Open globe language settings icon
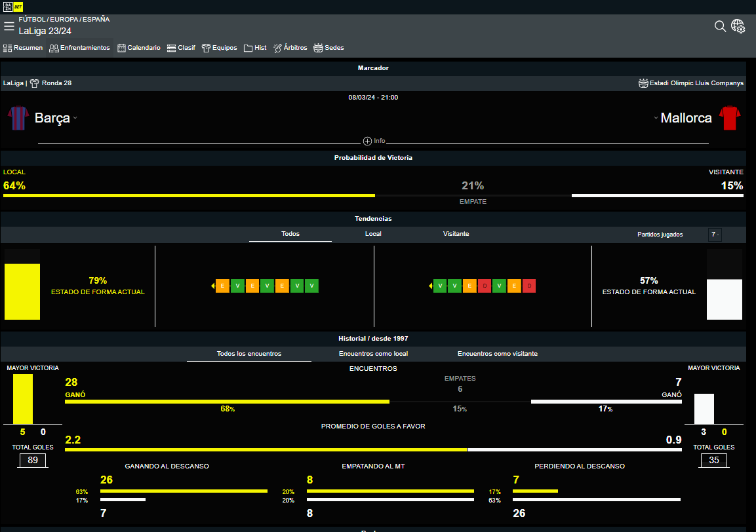Image resolution: width=756 pixels, height=532 pixels. click(x=738, y=26)
